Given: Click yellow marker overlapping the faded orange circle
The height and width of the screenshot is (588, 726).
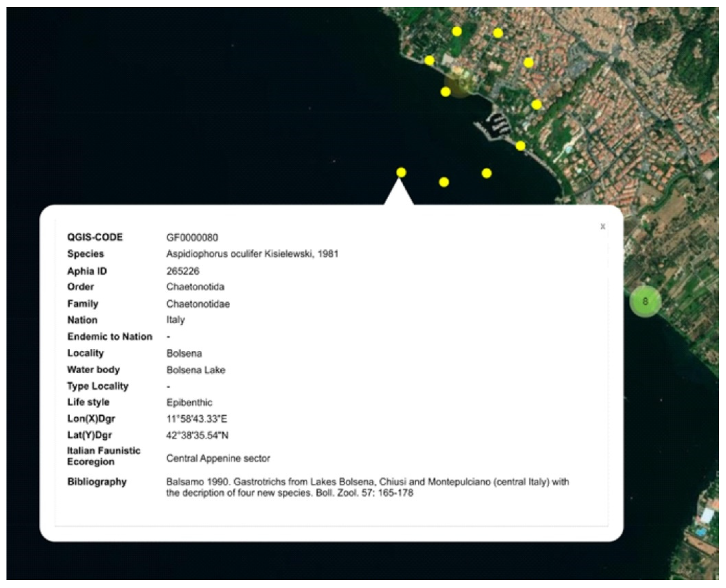Looking at the screenshot, I should tap(445, 92).
